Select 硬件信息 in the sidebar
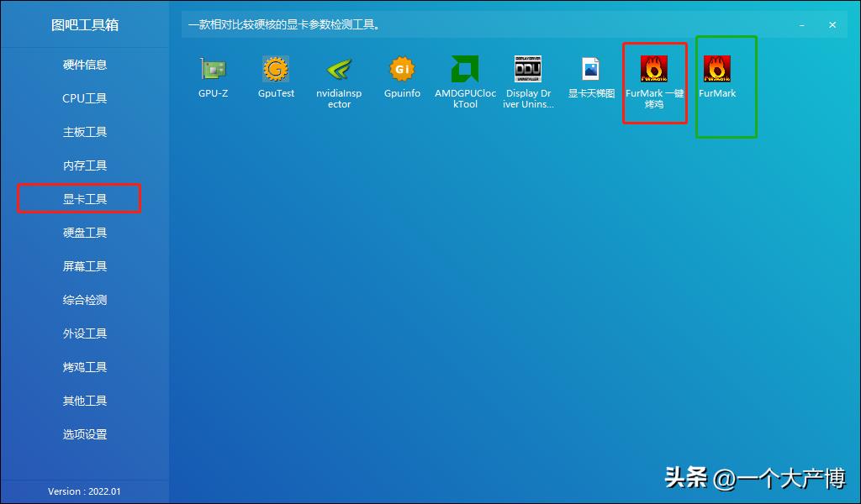This screenshot has width=861, height=504. [85, 65]
